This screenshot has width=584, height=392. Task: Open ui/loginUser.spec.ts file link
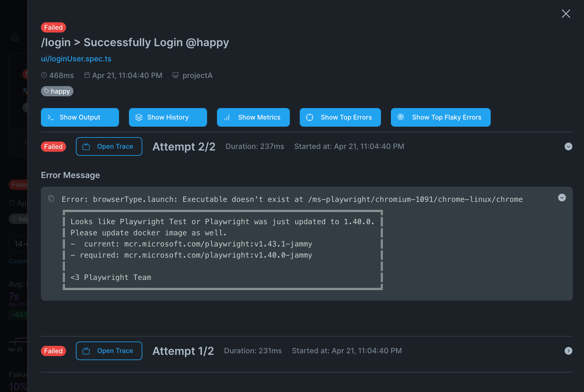click(76, 59)
